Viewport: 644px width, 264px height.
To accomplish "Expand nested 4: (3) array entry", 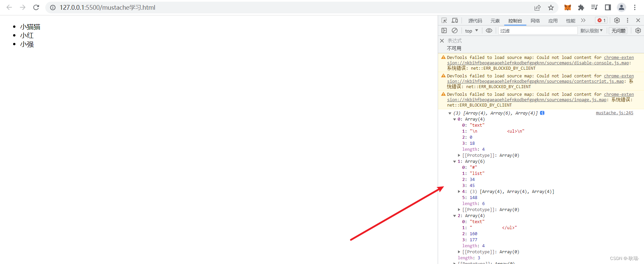I will pos(459,192).
